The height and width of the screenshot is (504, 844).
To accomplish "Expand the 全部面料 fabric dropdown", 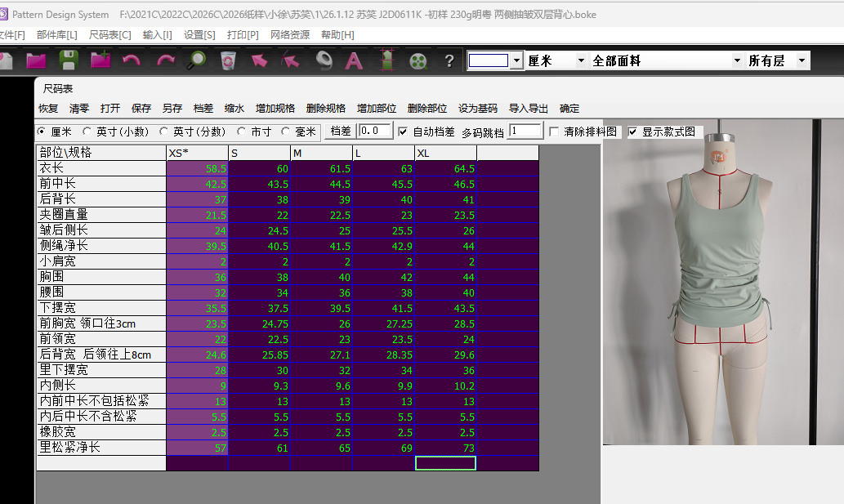I will pos(737,61).
